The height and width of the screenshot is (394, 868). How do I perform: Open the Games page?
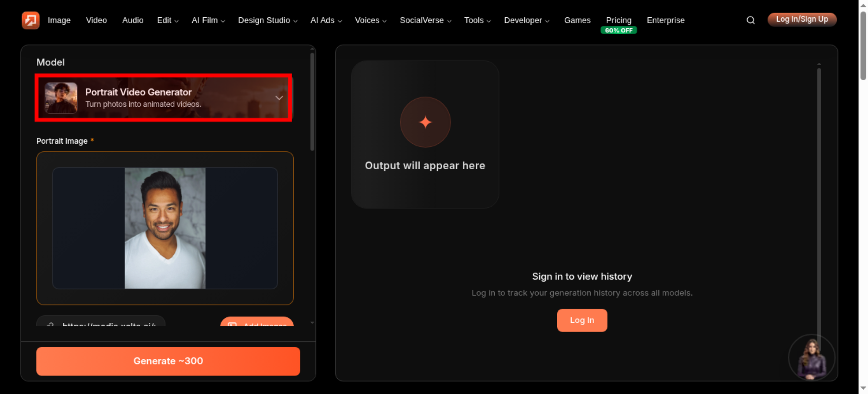577,20
